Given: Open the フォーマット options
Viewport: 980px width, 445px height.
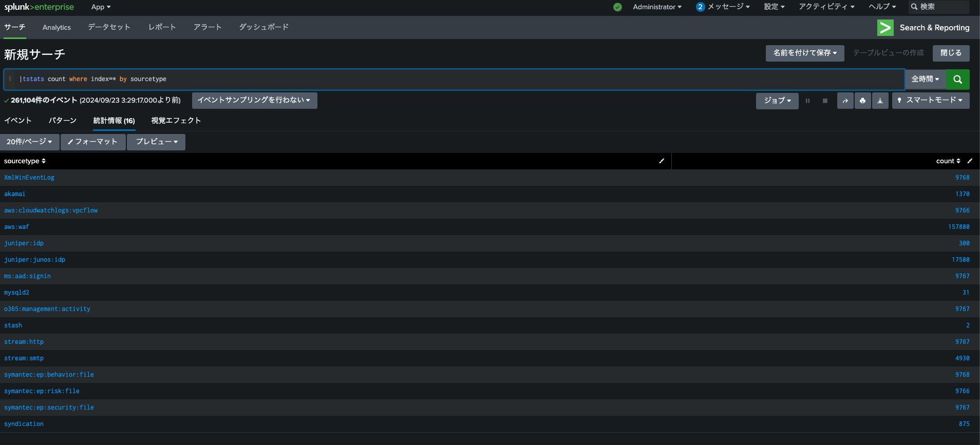Looking at the screenshot, I should pyautogui.click(x=93, y=142).
